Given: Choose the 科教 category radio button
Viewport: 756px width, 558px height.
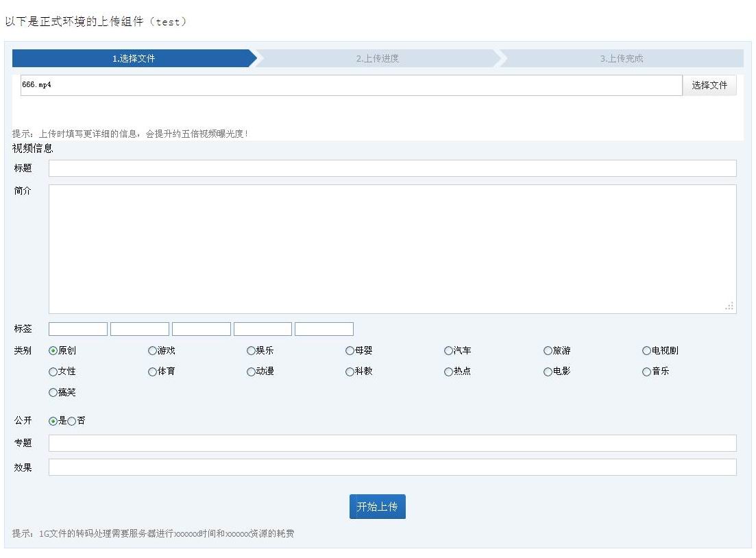Looking at the screenshot, I should click(350, 372).
